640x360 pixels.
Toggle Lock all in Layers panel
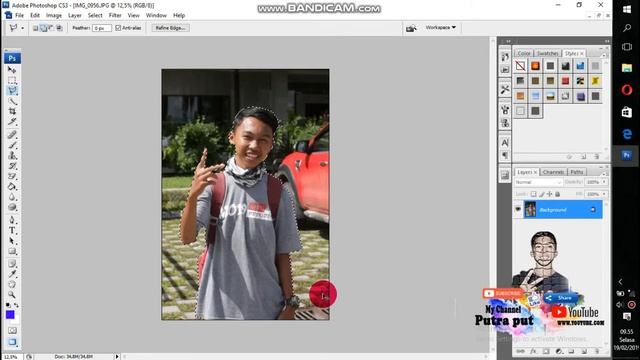tap(558, 194)
